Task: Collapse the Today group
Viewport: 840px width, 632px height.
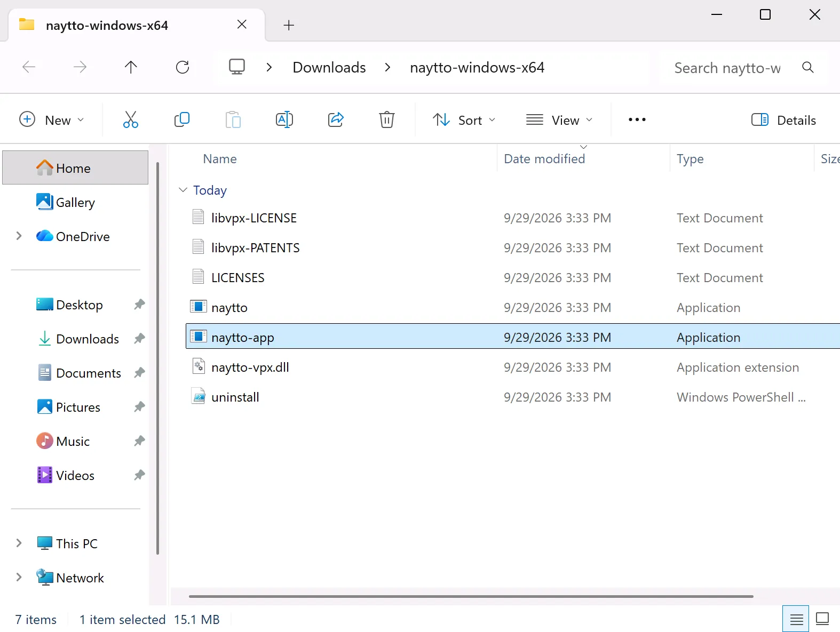Action: pos(183,190)
